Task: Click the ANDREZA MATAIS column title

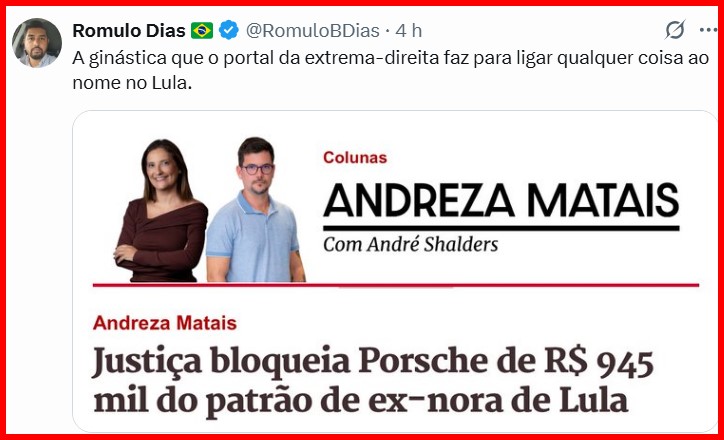Action: pyautogui.click(x=501, y=199)
